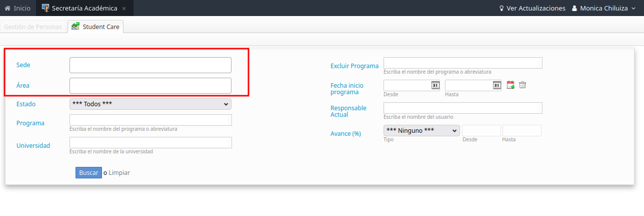Click the trash icon to clear dates
Image resolution: width=644 pixels, height=216 pixels.
click(x=522, y=85)
